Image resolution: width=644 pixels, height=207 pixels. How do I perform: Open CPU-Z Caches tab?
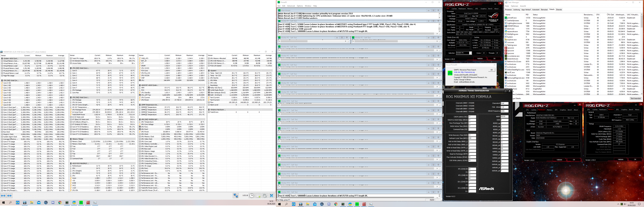[x=454, y=9]
